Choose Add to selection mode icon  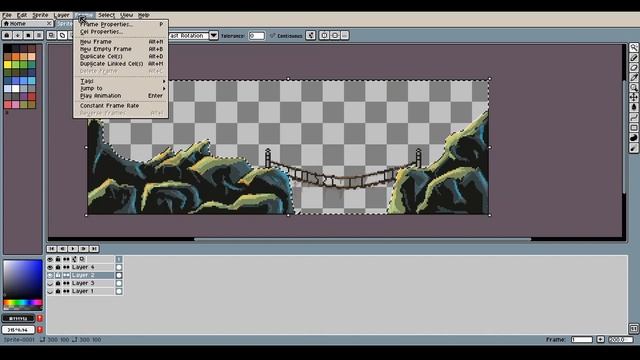(62, 36)
